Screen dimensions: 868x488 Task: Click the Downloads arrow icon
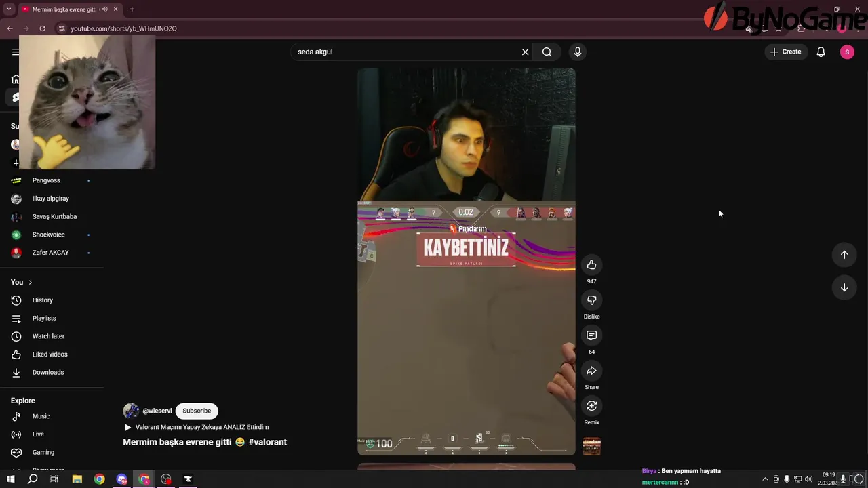(x=16, y=373)
